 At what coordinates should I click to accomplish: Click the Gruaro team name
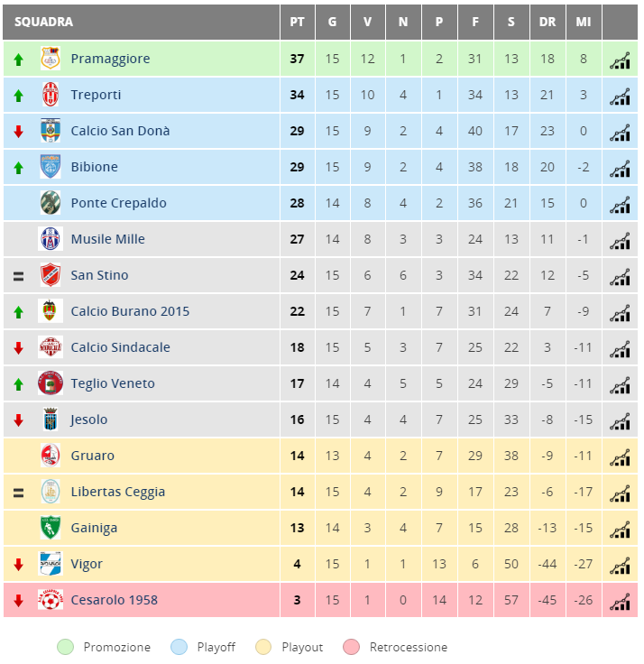[92, 456]
